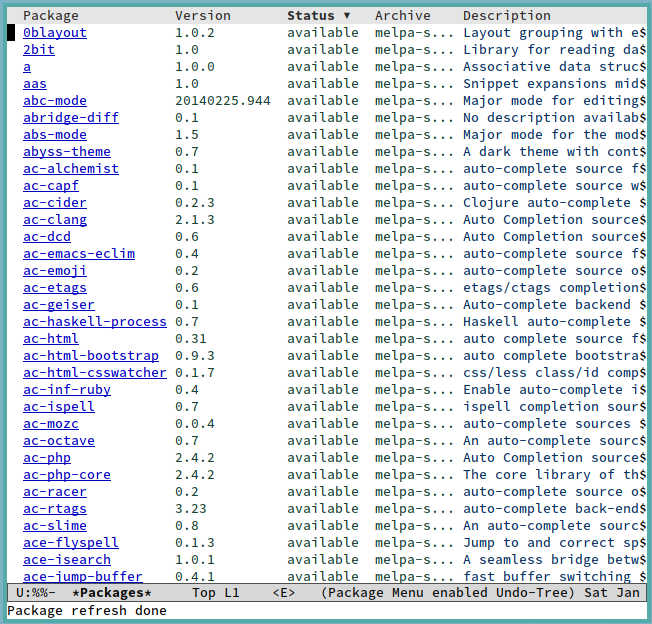Image resolution: width=652 pixels, height=624 pixels.
Task: Sort list by the Version column header
Action: click(x=203, y=16)
